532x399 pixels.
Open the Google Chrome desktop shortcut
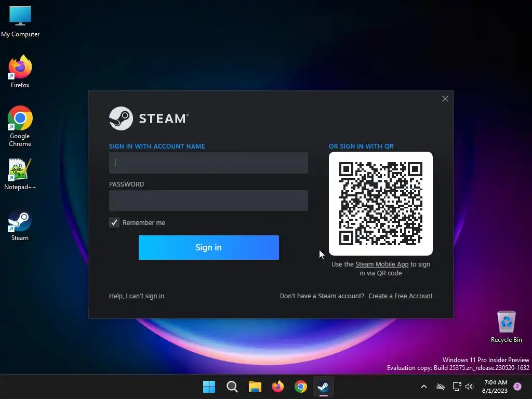tap(20, 126)
